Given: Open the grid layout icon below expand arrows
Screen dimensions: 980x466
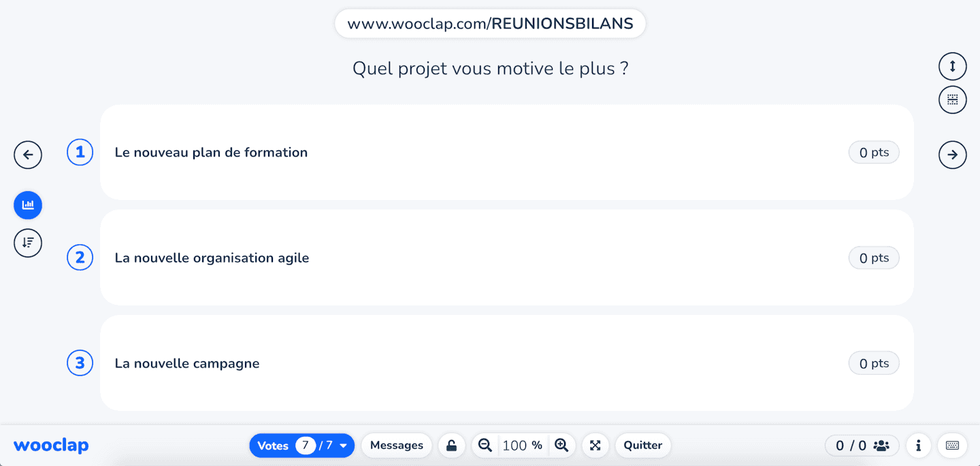Looking at the screenshot, I should pos(952,99).
